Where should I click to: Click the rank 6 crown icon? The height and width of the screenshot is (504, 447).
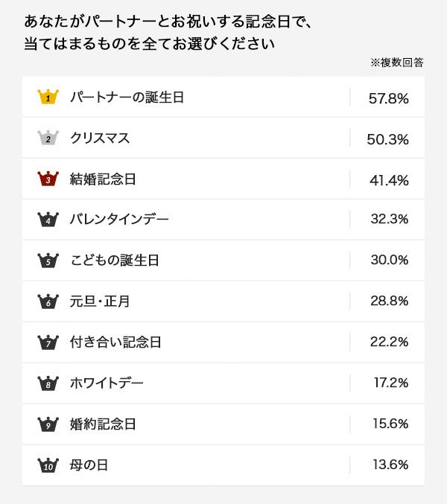click(x=48, y=302)
